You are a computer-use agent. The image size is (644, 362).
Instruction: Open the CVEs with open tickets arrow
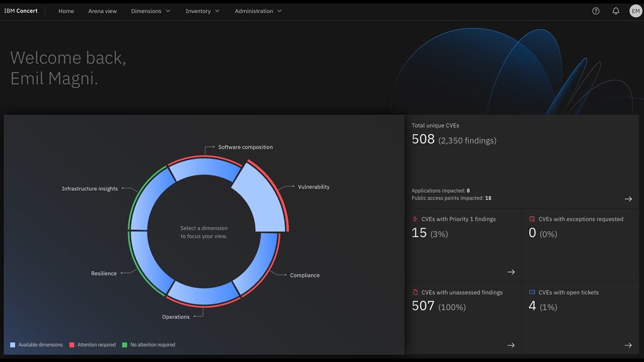pos(628,345)
